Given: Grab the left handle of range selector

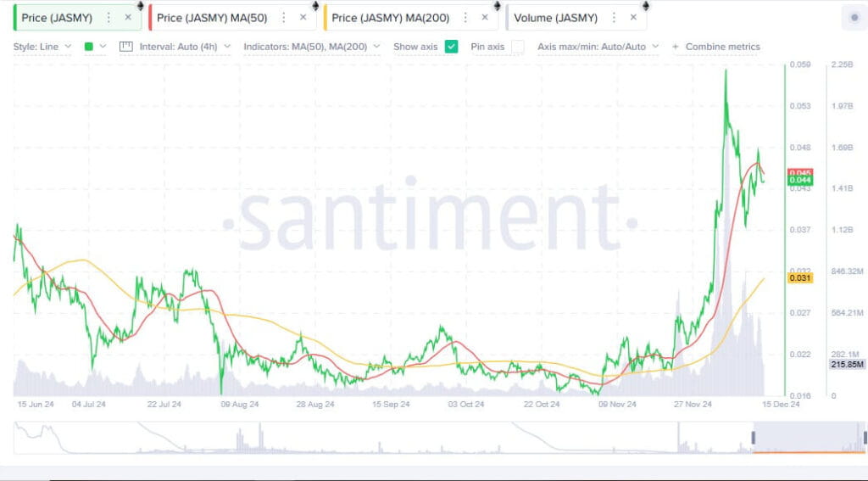Looking at the screenshot, I should 754,438.
